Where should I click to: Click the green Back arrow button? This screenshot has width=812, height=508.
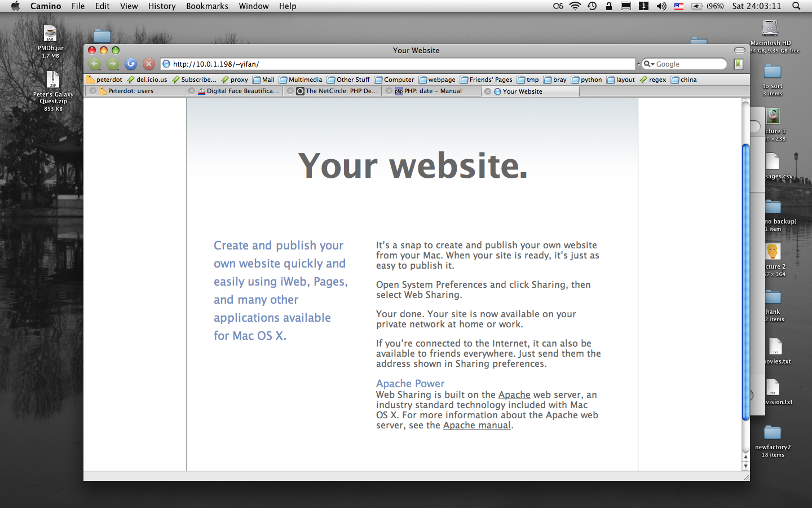95,64
